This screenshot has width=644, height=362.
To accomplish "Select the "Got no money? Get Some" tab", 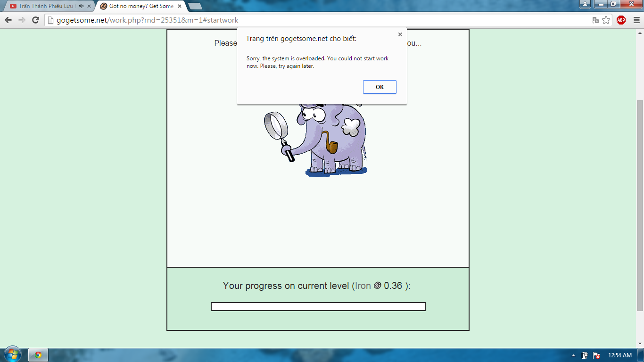I will 140,6.
